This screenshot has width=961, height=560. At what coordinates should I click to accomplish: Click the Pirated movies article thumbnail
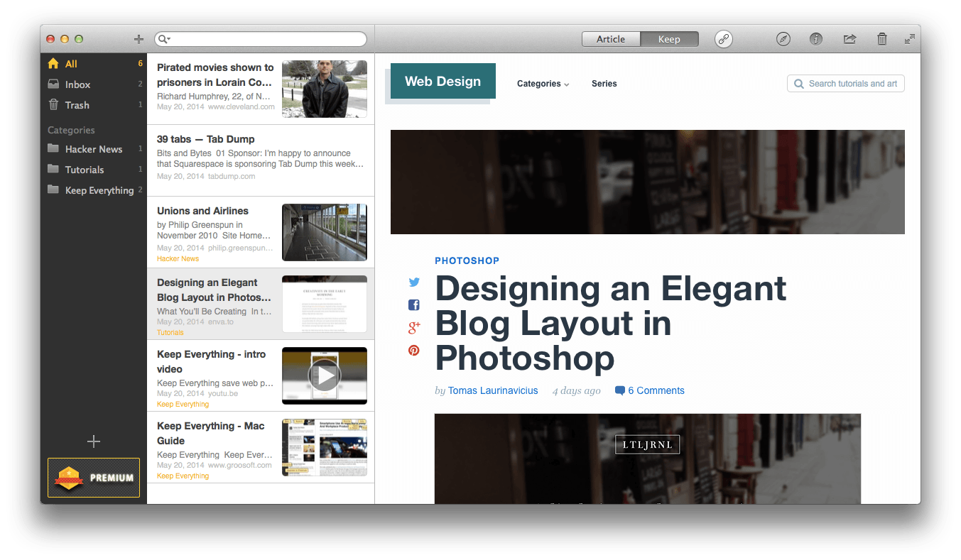pyautogui.click(x=325, y=89)
